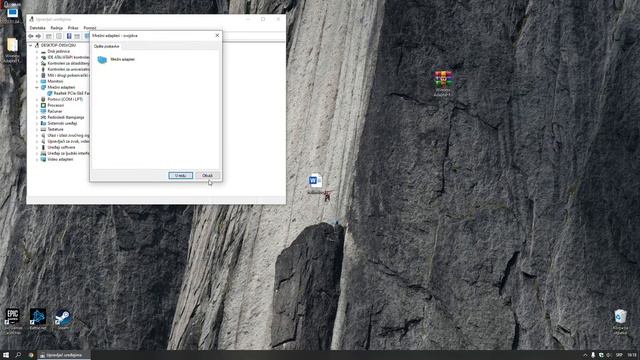This screenshot has width=640, height=360.
Task: Select the Mrežni adapteri tree icon
Action: (43, 87)
